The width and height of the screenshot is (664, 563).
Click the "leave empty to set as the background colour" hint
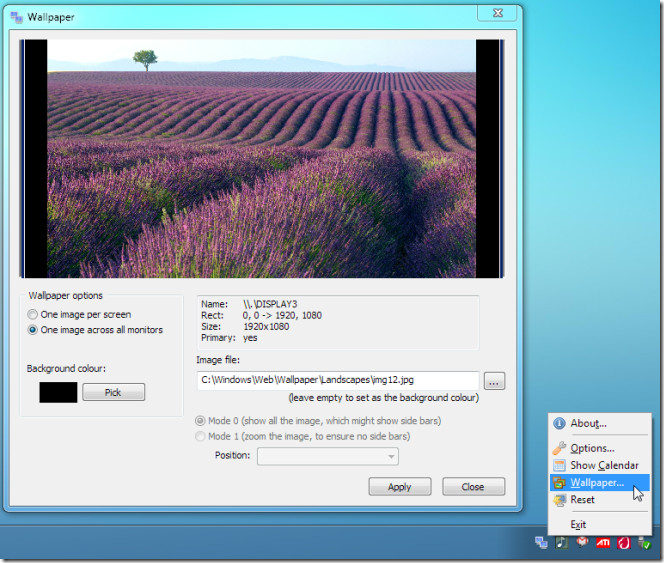pyautogui.click(x=384, y=398)
